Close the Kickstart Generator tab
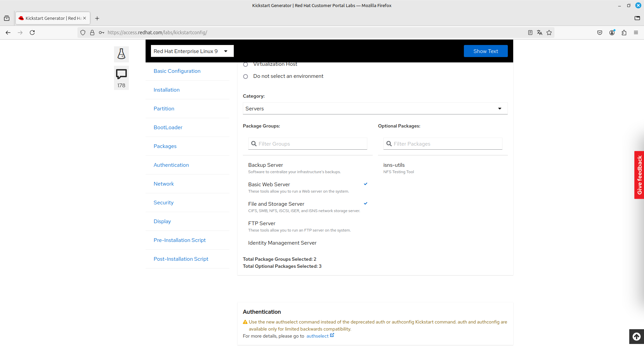644x349 pixels. (x=85, y=18)
